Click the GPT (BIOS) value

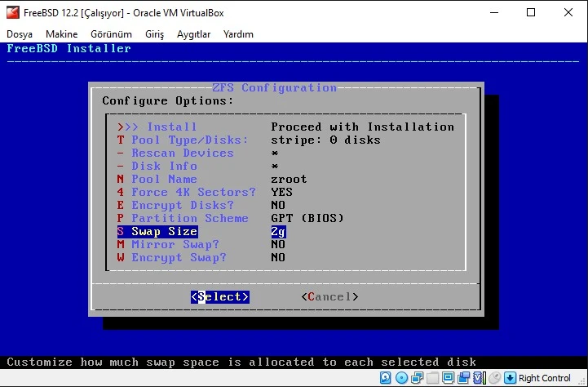(307, 219)
